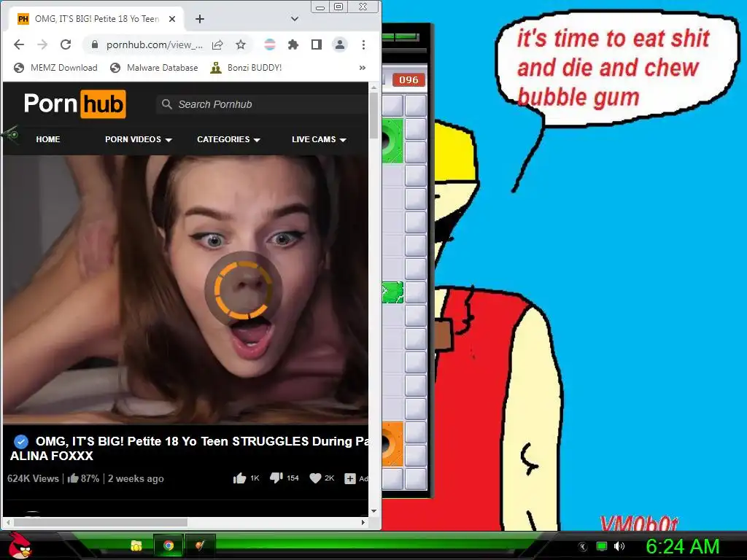747x560 pixels.
Task: Favorite the video with the heart icon
Action: 315,478
